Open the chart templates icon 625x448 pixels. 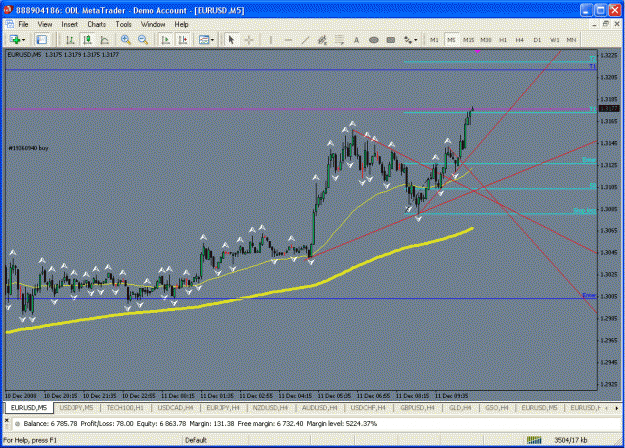pyautogui.click(x=204, y=40)
